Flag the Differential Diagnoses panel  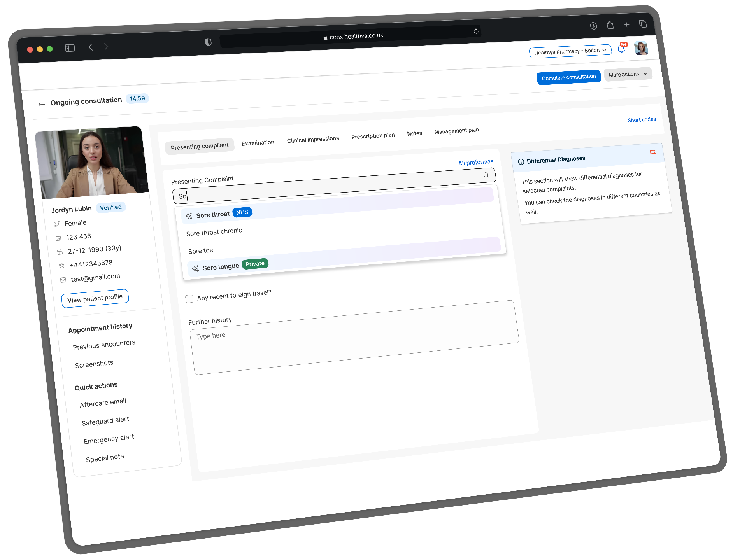(x=652, y=153)
